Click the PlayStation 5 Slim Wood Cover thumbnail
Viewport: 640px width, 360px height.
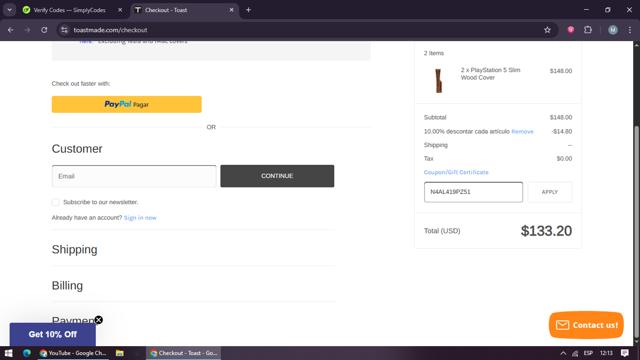[438, 80]
